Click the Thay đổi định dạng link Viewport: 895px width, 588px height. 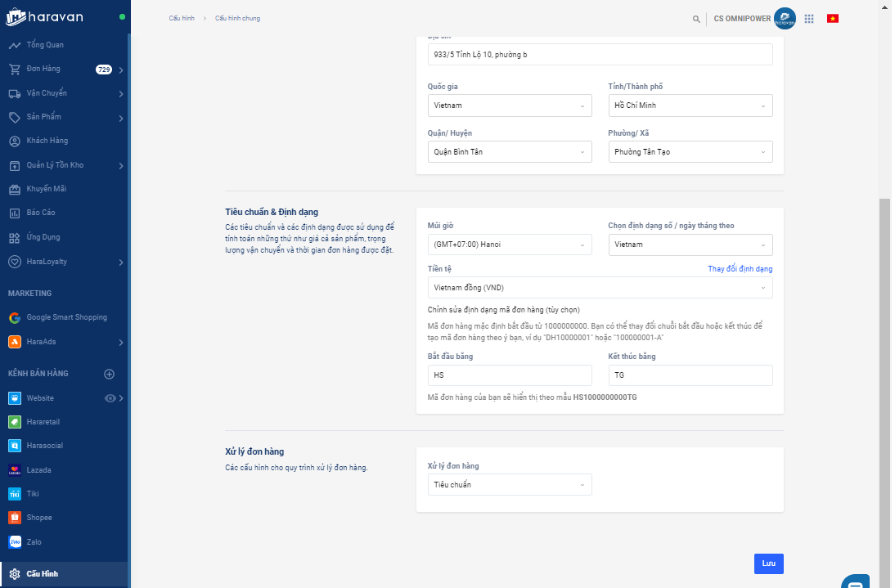[740, 269]
